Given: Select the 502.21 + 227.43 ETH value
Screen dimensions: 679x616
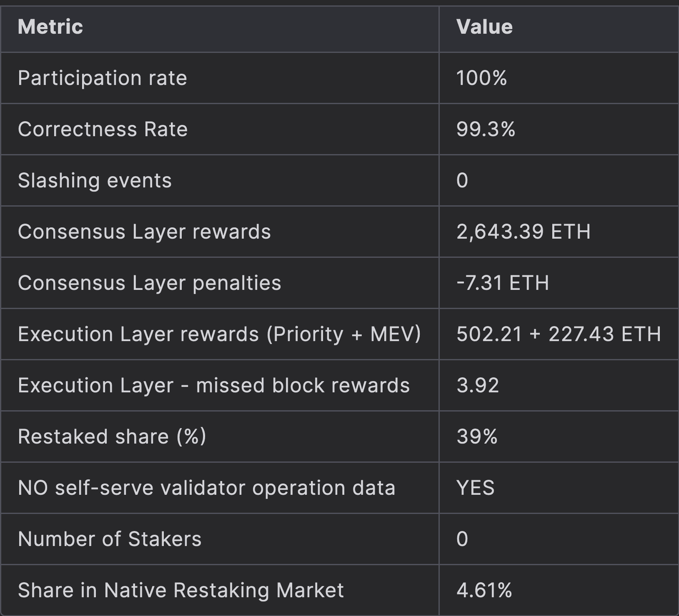Looking at the screenshot, I should 559,334.
